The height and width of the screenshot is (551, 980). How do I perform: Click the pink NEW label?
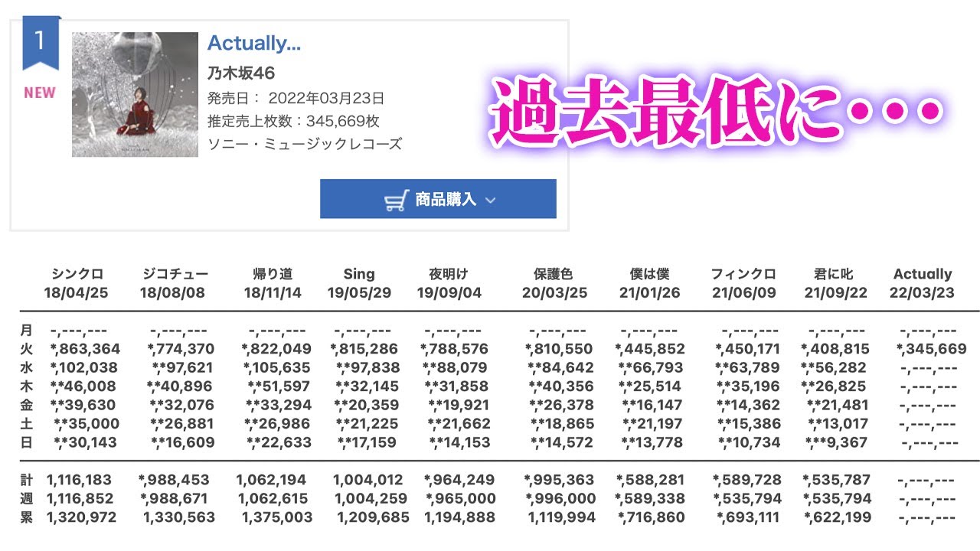coord(40,93)
